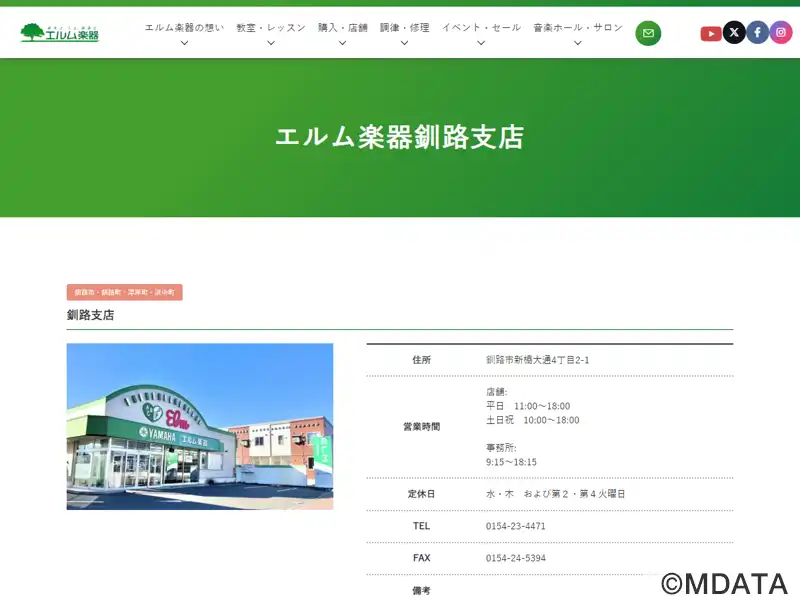The width and height of the screenshot is (800, 600).
Task: Click the エルム楽器 tree logo
Action: (x=60, y=33)
